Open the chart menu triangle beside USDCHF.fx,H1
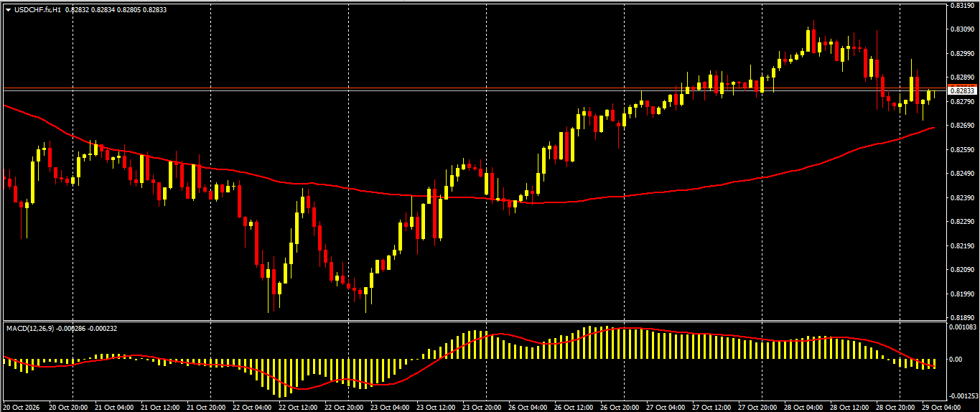Image resolution: width=980 pixels, height=412 pixels. (8, 10)
